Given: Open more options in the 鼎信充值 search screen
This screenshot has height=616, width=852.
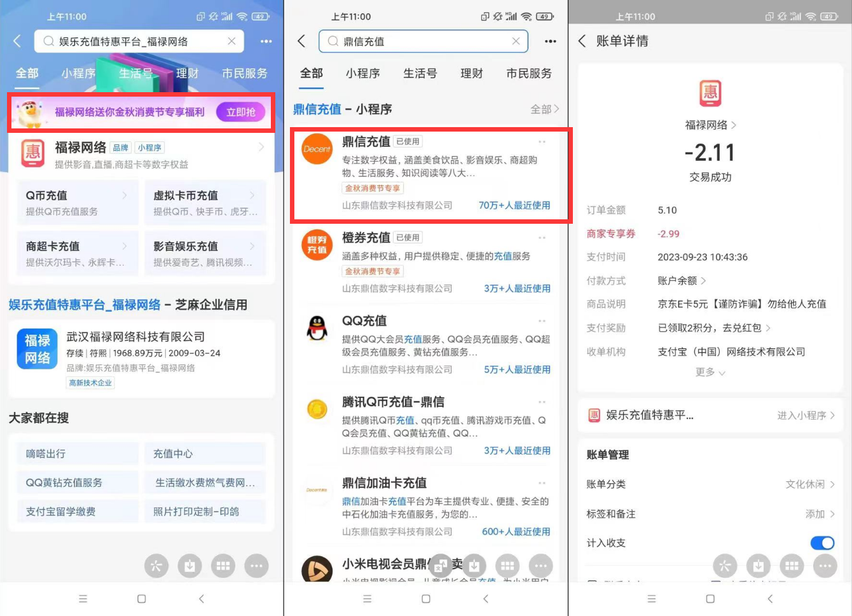Looking at the screenshot, I should [550, 41].
